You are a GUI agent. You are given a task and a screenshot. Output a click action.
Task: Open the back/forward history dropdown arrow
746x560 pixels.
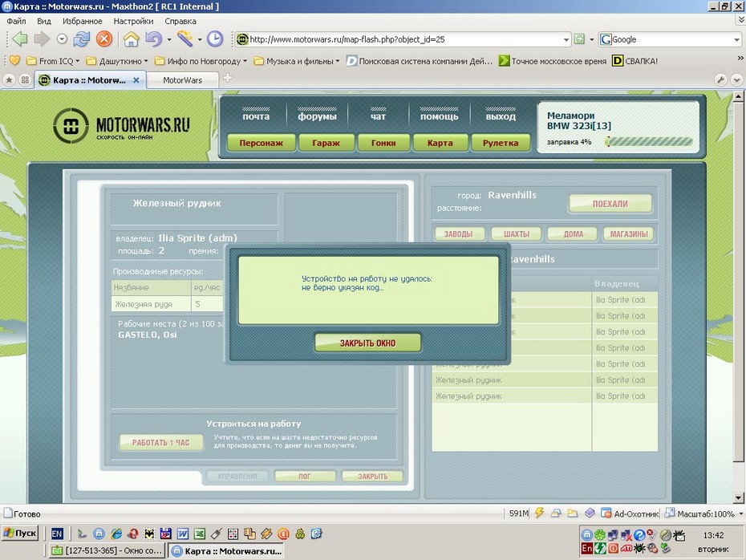(x=62, y=39)
